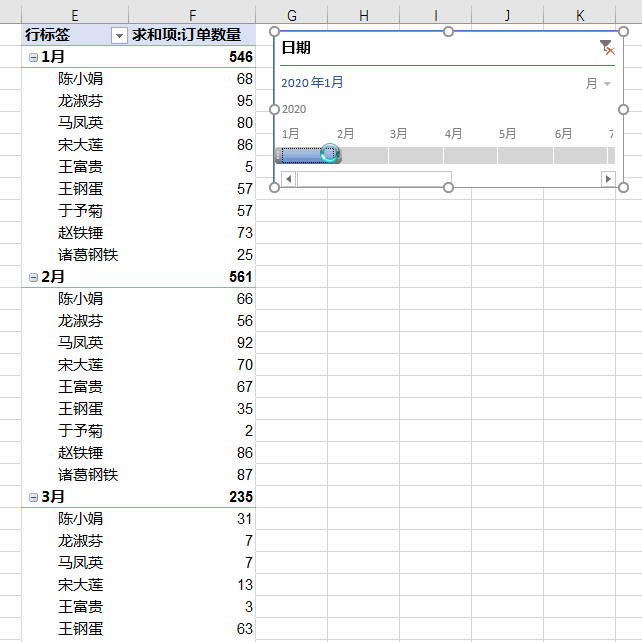Select 于予菊 under 2月
The height and width of the screenshot is (642, 642).
[x=80, y=431]
